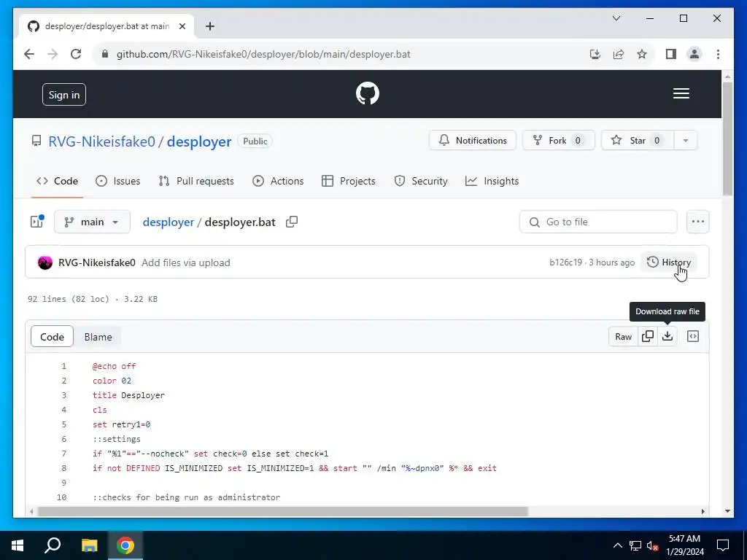Open the 'Add files via upload' commit message

(x=186, y=262)
